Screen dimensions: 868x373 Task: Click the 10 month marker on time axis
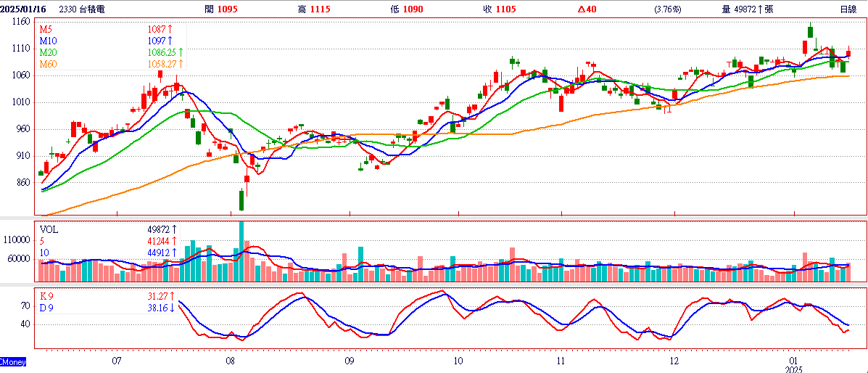click(458, 361)
